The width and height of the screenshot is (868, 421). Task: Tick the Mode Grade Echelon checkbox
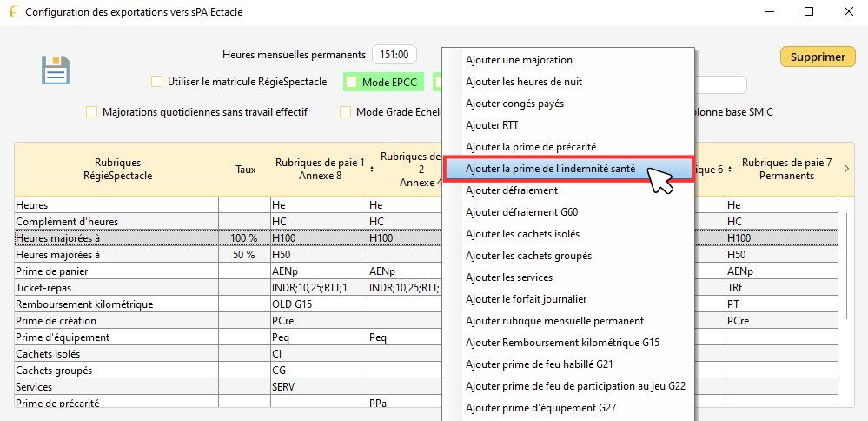(346, 112)
